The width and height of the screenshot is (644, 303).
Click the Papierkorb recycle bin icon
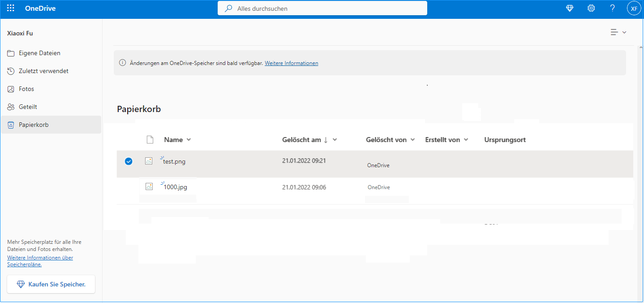pyautogui.click(x=11, y=125)
